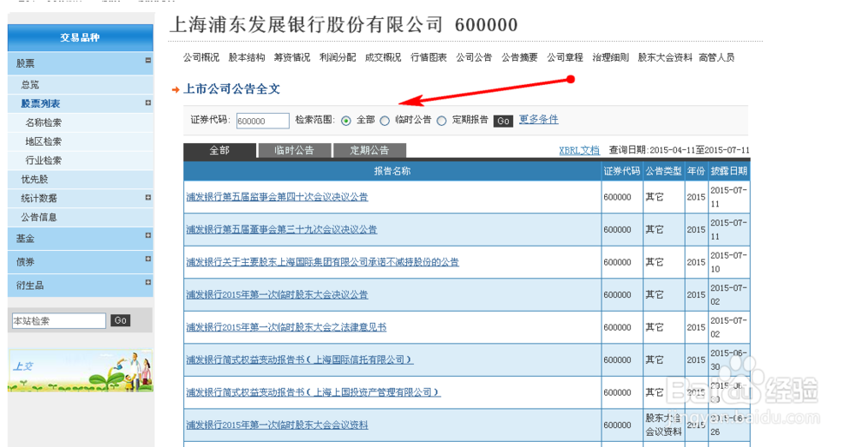Open 高管人员 menu item
The height and width of the screenshot is (447, 868).
click(716, 57)
